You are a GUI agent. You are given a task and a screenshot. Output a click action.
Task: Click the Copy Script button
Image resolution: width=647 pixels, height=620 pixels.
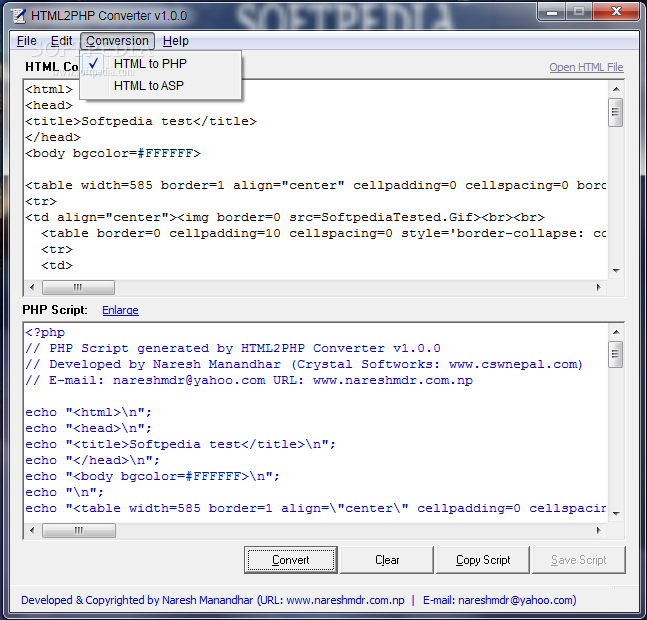pos(483,560)
